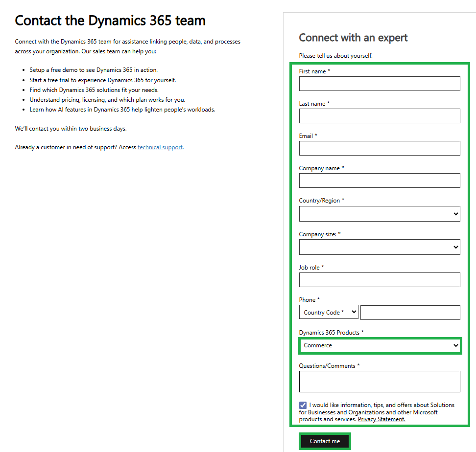Open the Company size dropdown
This screenshot has width=476, height=452.
(380, 247)
